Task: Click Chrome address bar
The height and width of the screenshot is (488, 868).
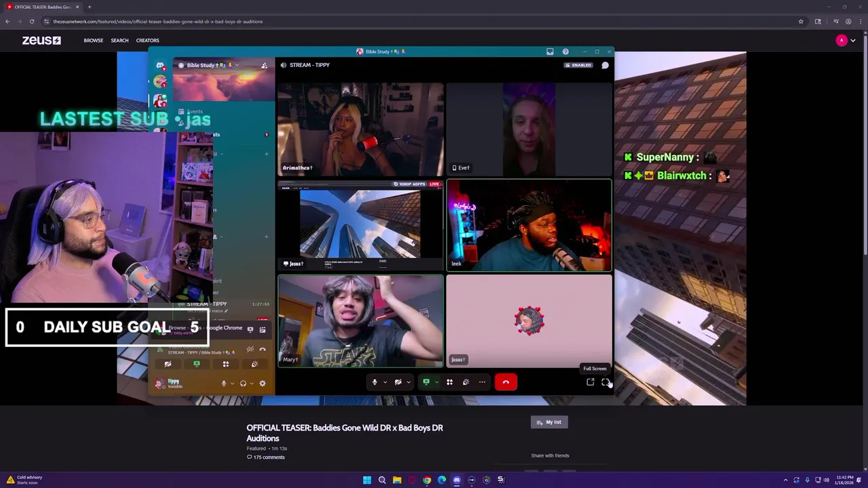Action: click(420, 21)
